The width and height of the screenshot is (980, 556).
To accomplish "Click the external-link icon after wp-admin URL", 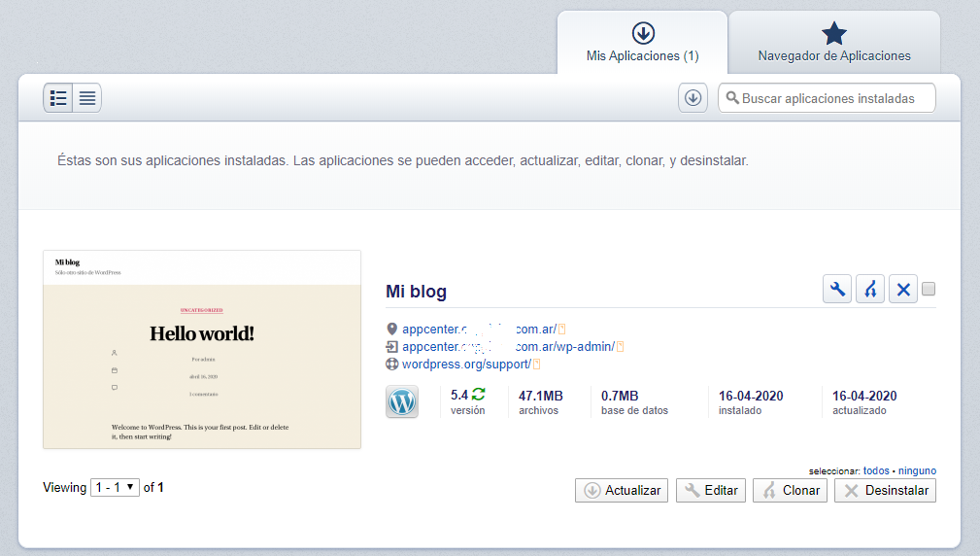I will click(620, 346).
